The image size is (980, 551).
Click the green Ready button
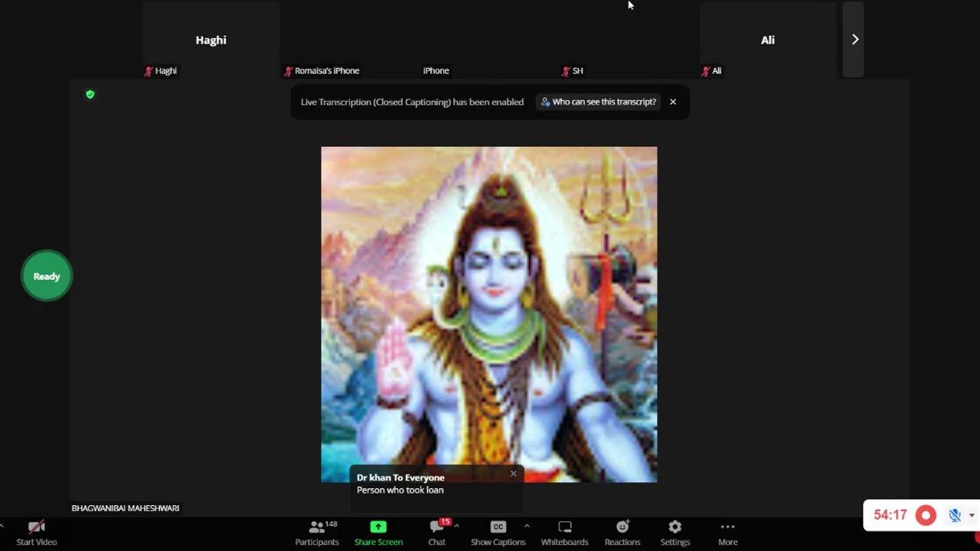[x=47, y=276]
